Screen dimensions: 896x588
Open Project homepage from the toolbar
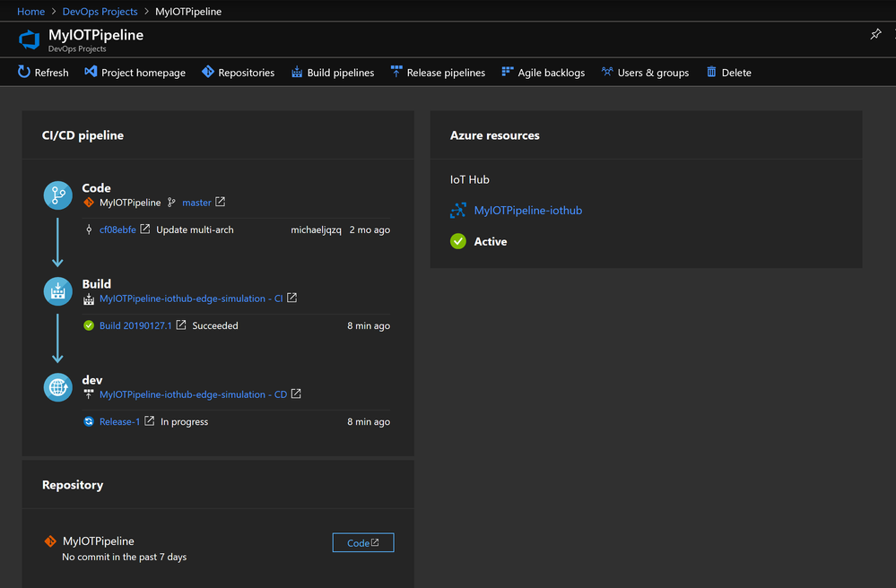coord(135,73)
